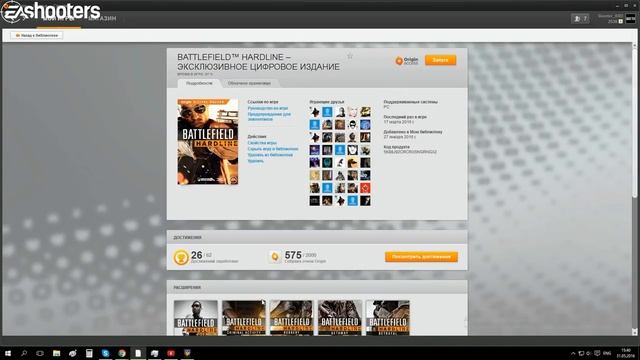Open the Windows Start menu
This screenshot has width=640, height=360.
pyautogui.click(x=8, y=353)
